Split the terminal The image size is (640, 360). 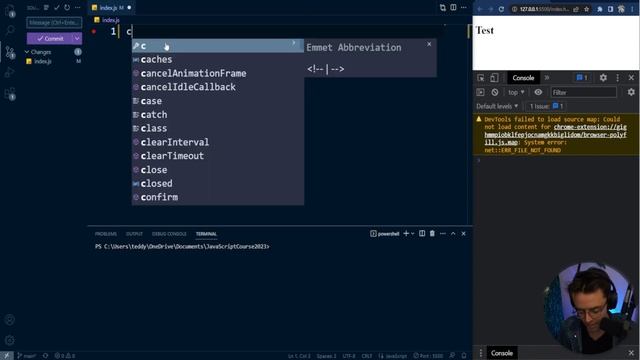point(422,233)
